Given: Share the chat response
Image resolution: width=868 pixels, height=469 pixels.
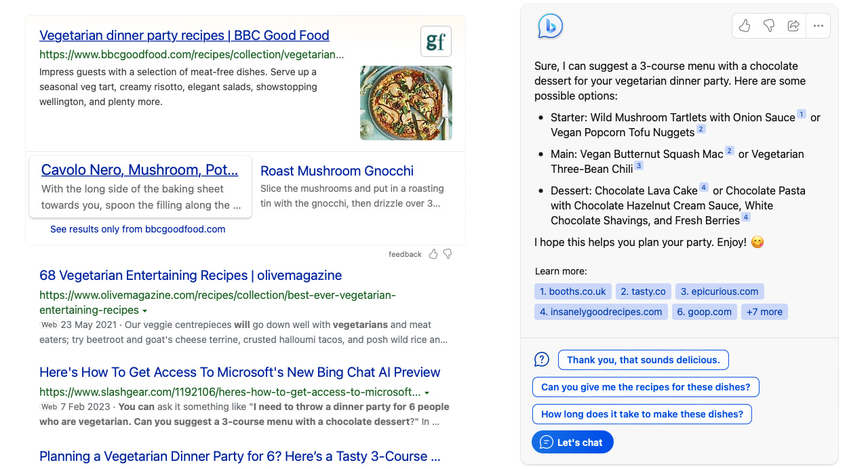Looking at the screenshot, I should coord(793,25).
